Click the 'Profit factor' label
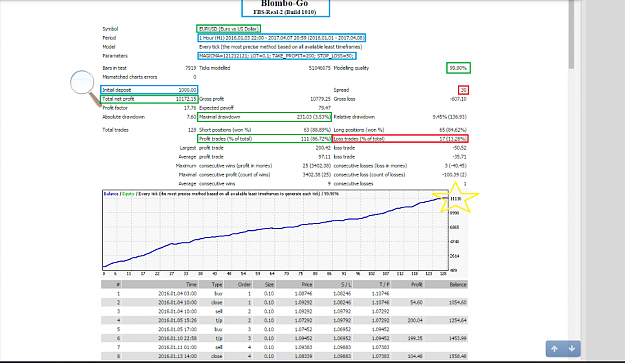This screenshot has width=625, height=363. click(x=115, y=108)
